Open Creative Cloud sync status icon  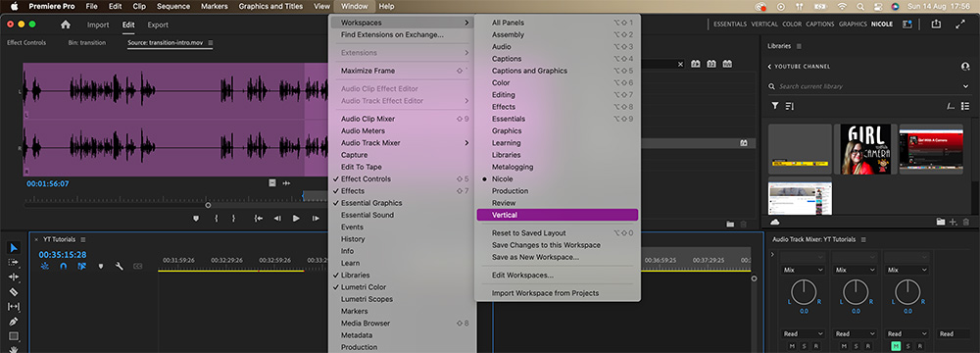click(775, 223)
